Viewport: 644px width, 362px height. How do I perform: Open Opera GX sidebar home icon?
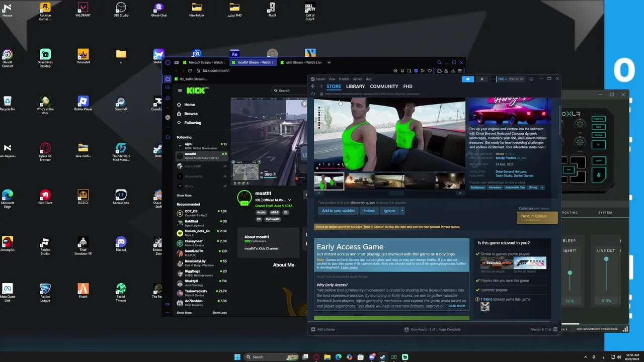(x=168, y=79)
